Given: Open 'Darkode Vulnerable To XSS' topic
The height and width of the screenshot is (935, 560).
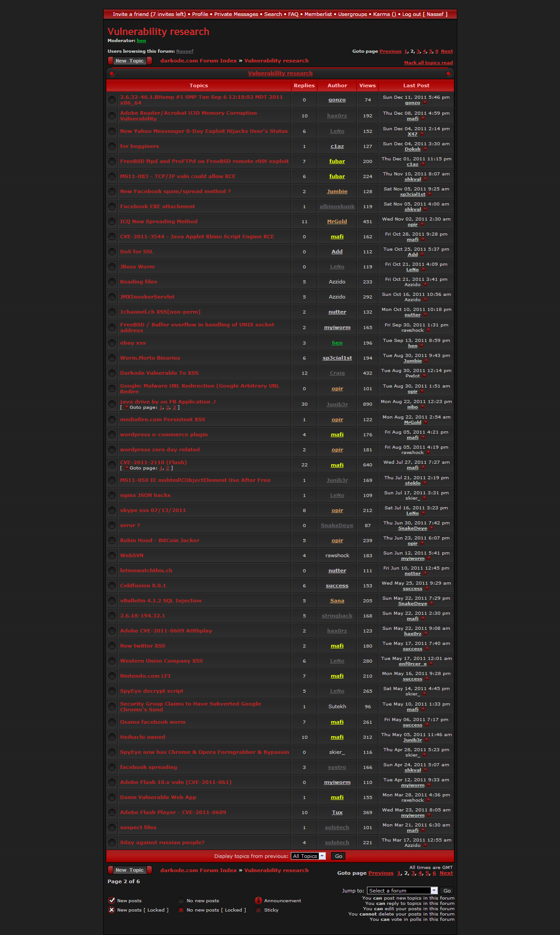Looking at the screenshot, I should [x=159, y=373].
